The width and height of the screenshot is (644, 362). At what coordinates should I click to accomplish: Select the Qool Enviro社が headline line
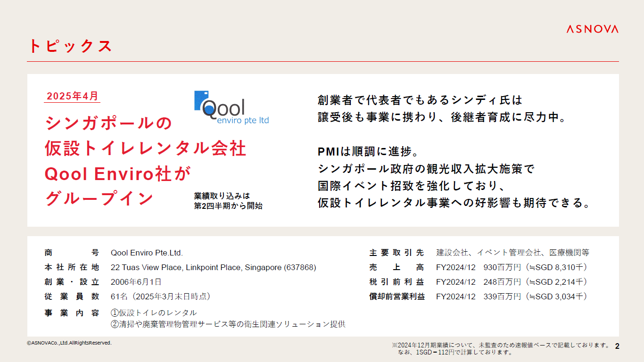point(117,174)
